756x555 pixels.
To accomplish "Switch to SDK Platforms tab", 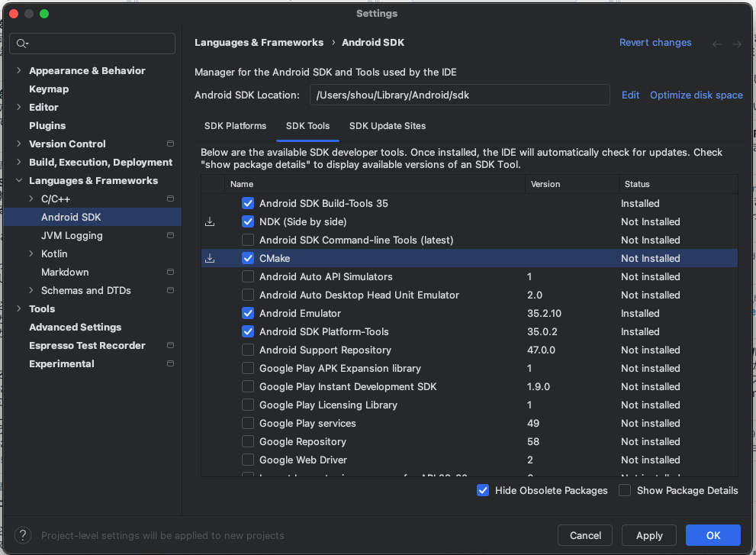I will tap(235, 126).
